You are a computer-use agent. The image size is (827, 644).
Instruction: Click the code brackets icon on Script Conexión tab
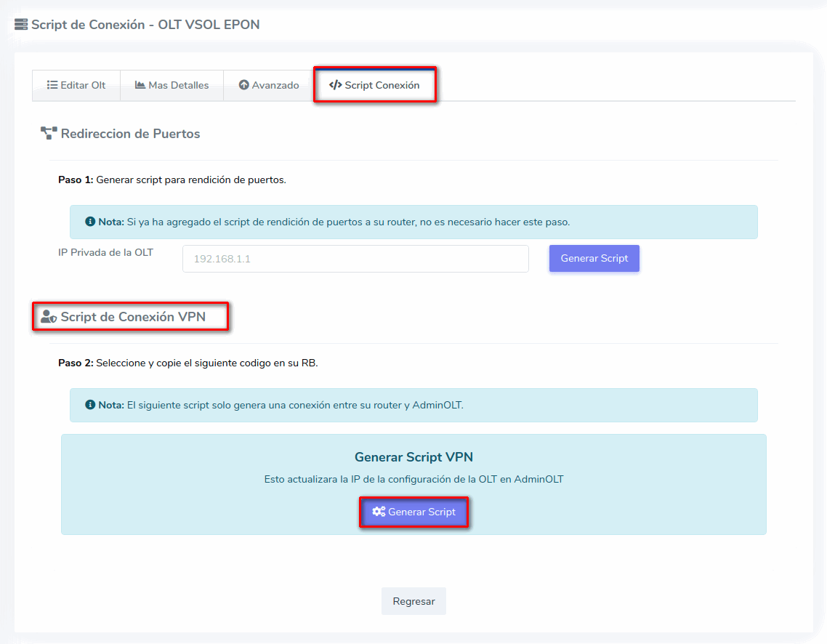[335, 85]
